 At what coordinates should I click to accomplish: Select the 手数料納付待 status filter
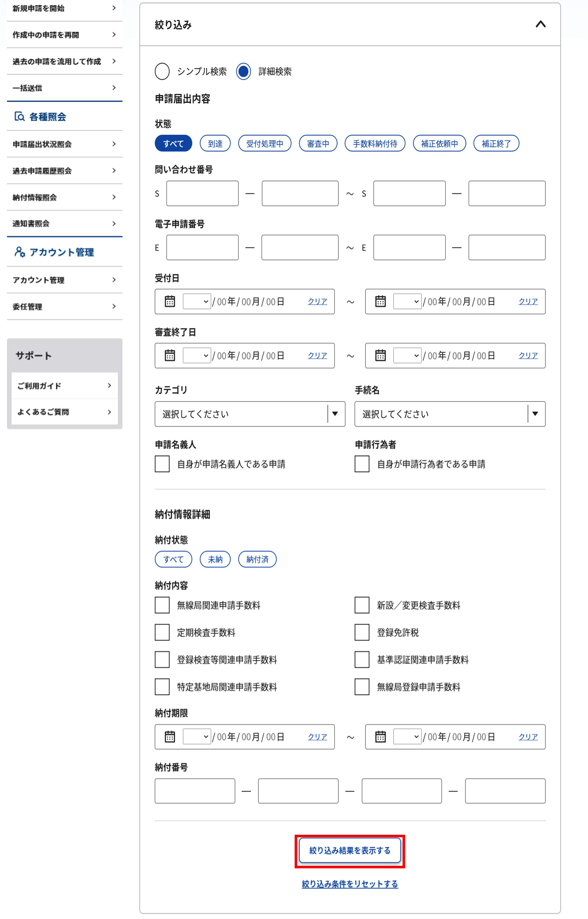tap(375, 143)
